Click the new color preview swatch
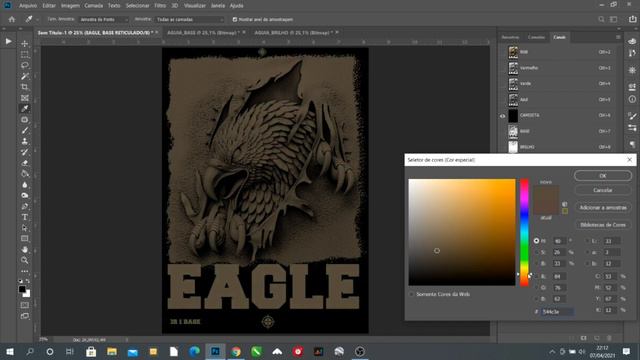 (x=546, y=193)
